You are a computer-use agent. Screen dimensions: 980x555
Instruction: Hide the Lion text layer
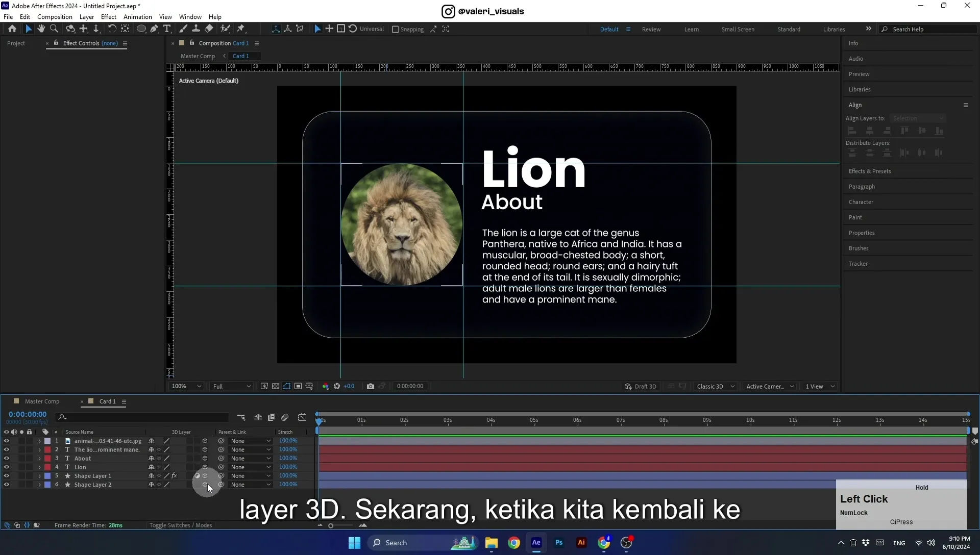point(7,467)
